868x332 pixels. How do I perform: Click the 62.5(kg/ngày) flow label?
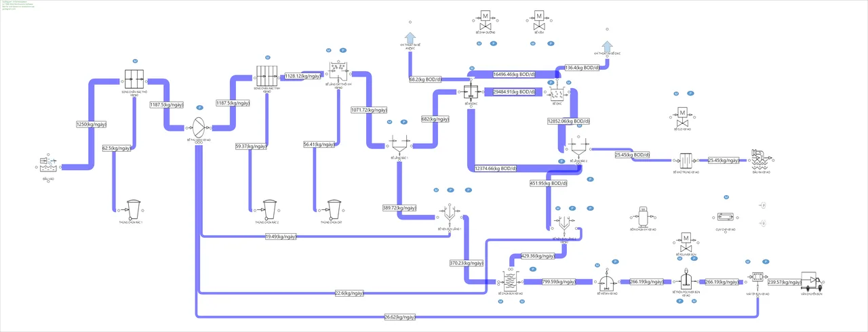click(117, 148)
